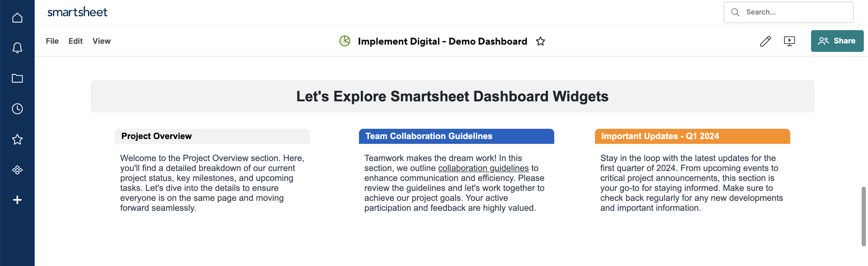
Task: Go to Home in the sidebar
Action: [17, 17]
